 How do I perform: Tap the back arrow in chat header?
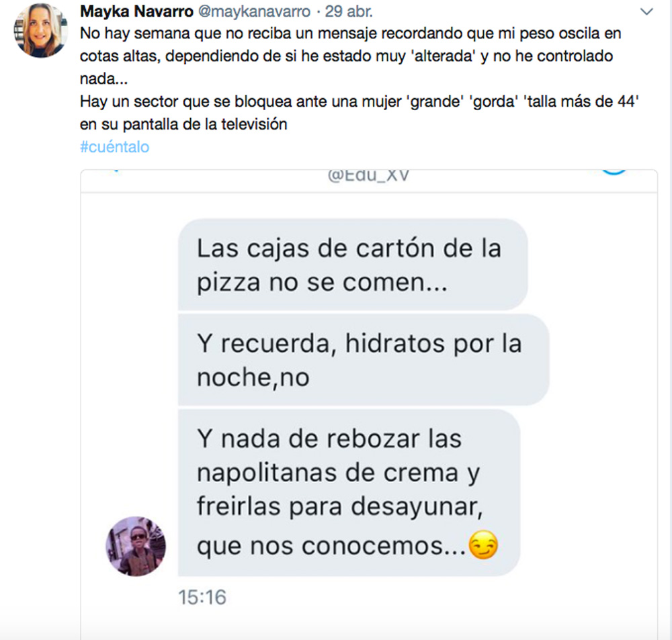coord(114,171)
